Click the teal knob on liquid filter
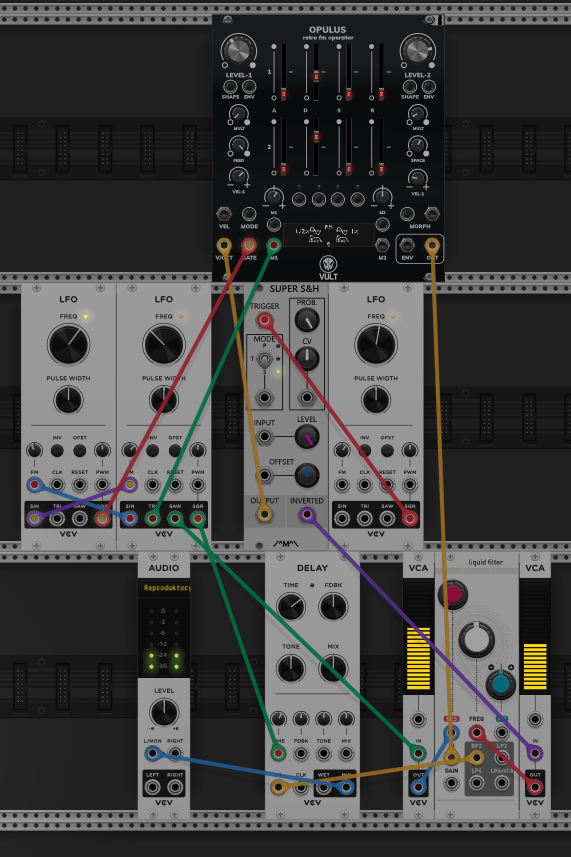The height and width of the screenshot is (857, 571). pos(500,684)
